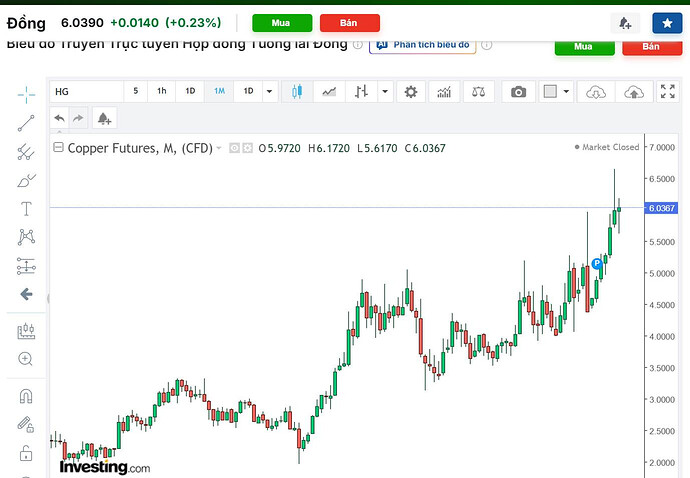Open compare symbols scales icon
Image resolution: width=690 pixels, height=478 pixels.
coord(478,92)
